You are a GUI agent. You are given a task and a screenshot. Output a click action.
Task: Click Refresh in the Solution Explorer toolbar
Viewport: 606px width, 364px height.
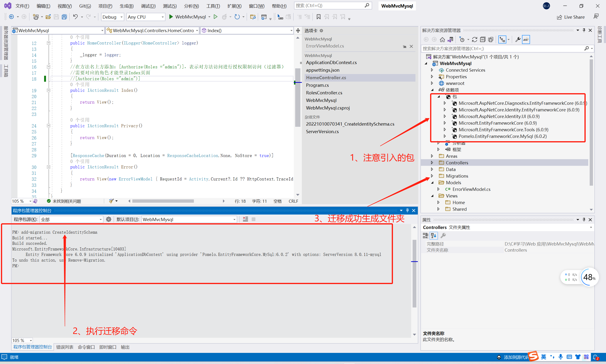(474, 39)
